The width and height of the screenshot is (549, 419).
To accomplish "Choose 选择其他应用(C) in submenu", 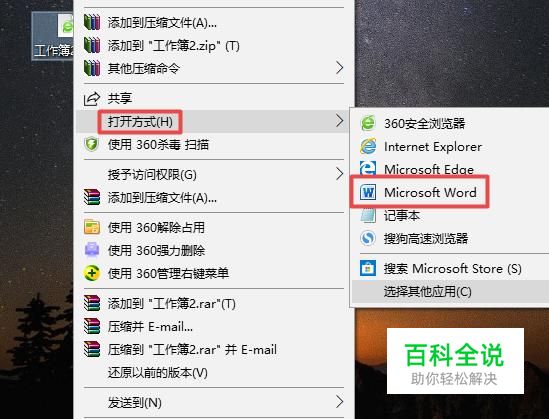I will pyautogui.click(x=450, y=292).
